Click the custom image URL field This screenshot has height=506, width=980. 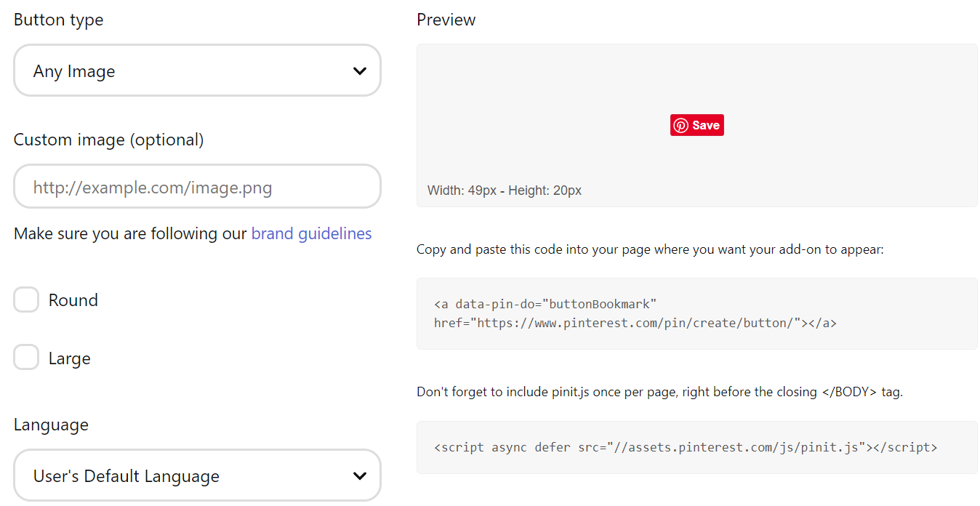pyautogui.click(x=197, y=186)
